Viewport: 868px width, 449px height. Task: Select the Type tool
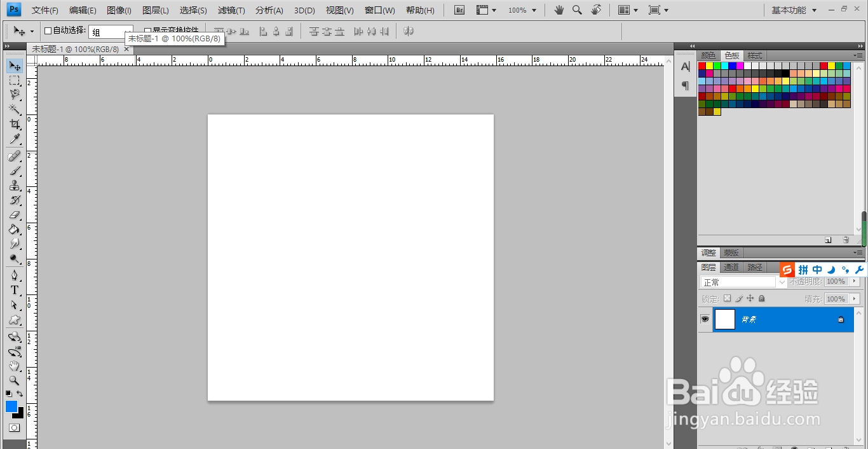pos(15,290)
